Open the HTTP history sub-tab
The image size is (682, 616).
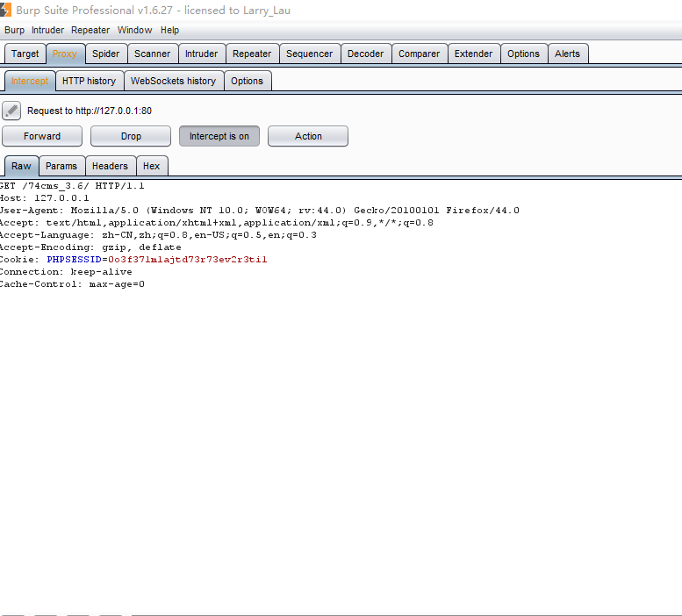[x=90, y=81]
